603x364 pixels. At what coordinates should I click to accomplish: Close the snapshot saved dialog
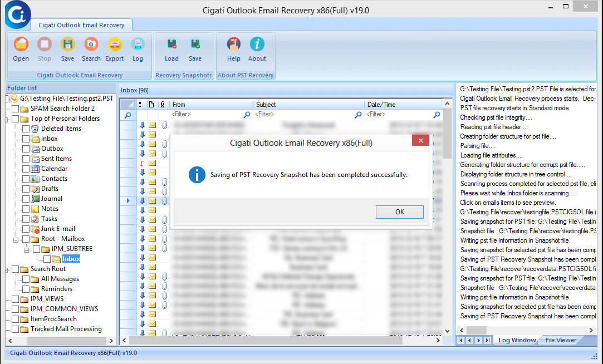420,140
